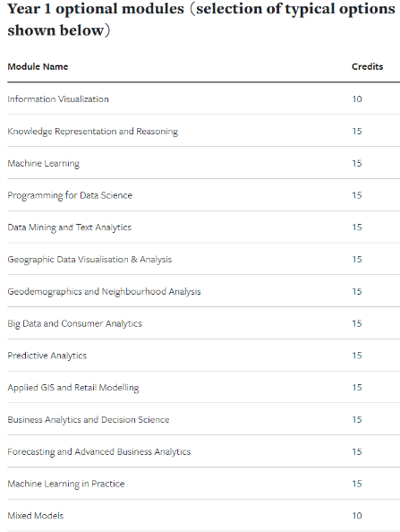Image resolution: width=400 pixels, height=532 pixels.
Task: Select Data Mining and Text Analytics
Action: (70, 227)
